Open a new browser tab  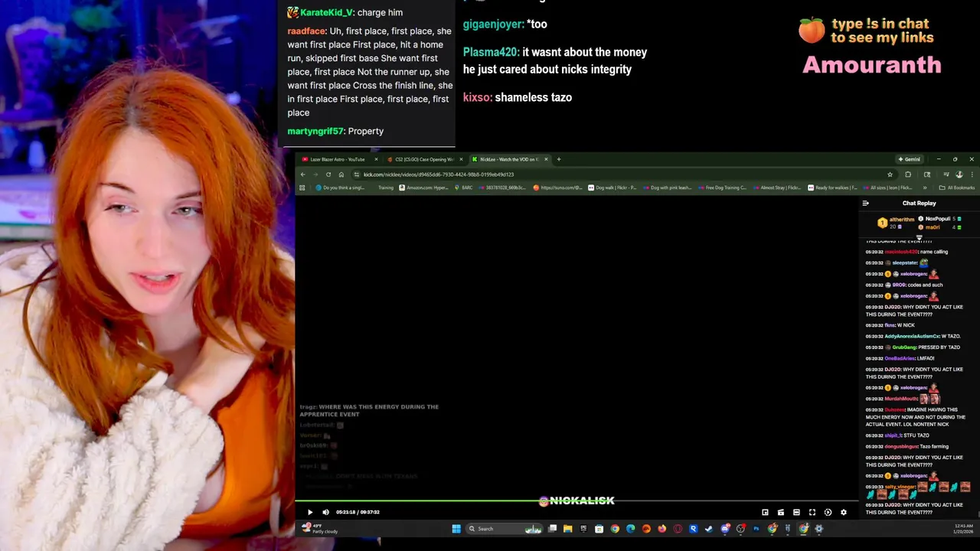(559, 159)
